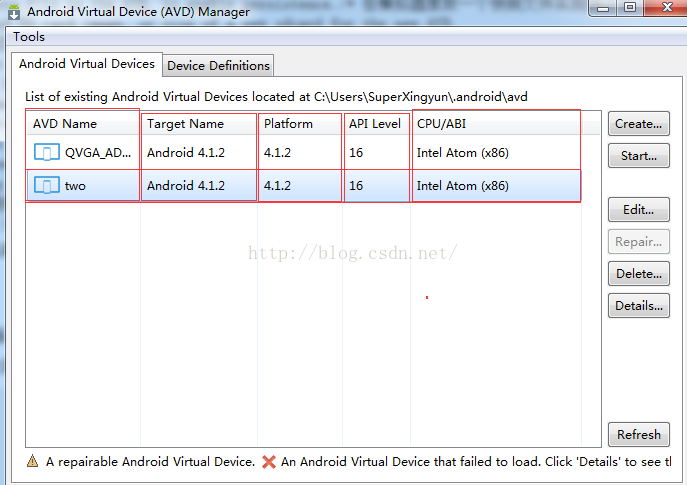The height and width of the screenshot is (485, 687).
Task: Sort by CPU/ABI column header
Action: tap(496, 124)
